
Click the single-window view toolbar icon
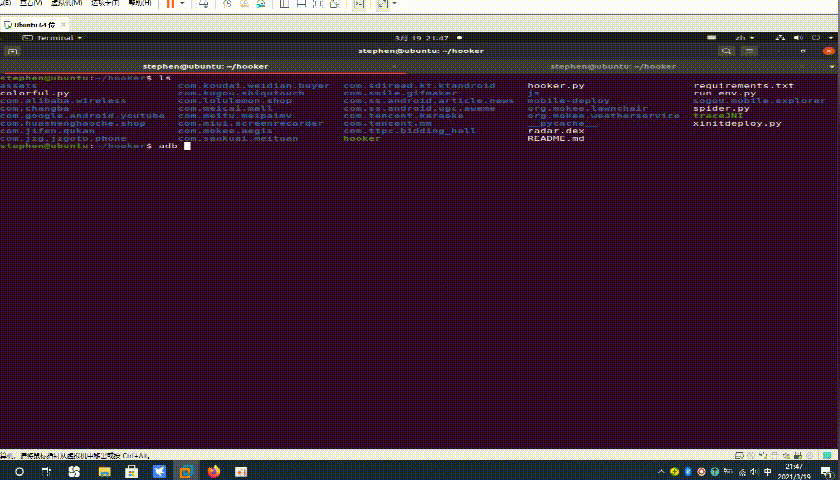(301, 4)
